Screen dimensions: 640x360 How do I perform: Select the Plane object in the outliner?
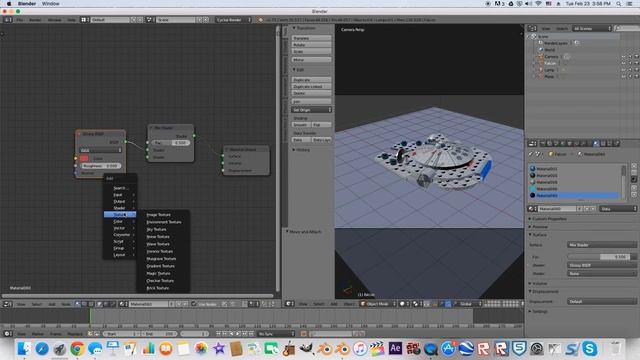click(x=549, y=76)
